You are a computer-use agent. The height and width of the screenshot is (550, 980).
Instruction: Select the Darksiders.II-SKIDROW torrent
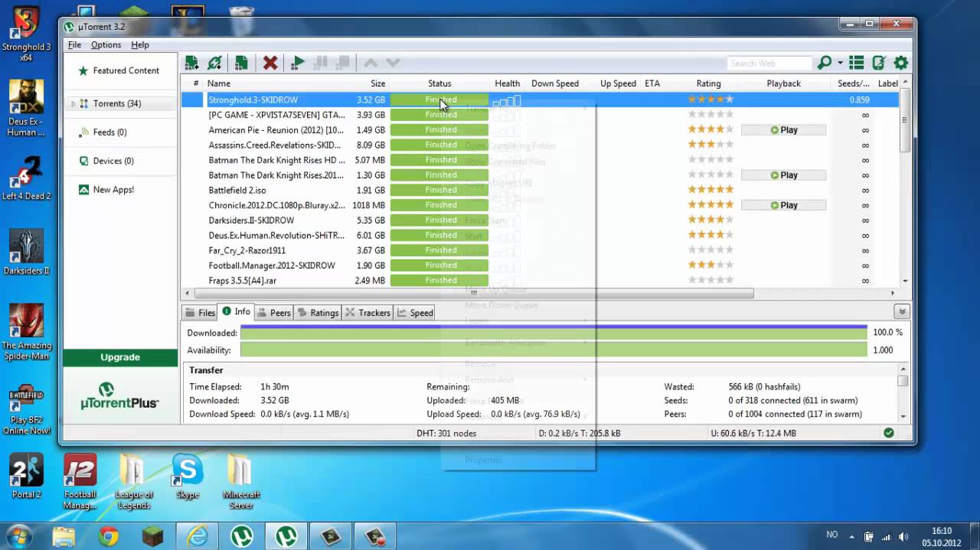[540, 221]
